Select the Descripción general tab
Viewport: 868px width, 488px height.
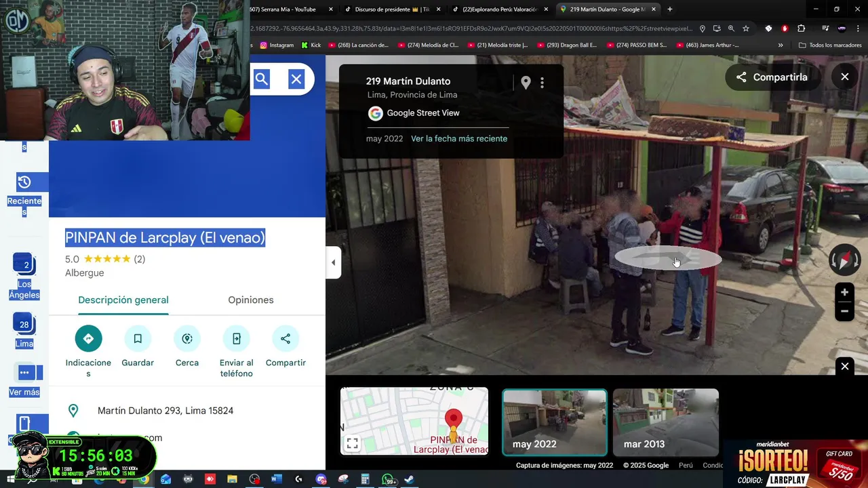pos(123,300)
